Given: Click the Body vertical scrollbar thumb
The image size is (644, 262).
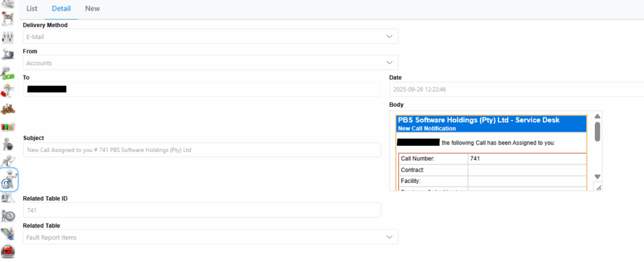Looking at the screenshot, I should 597,131.
